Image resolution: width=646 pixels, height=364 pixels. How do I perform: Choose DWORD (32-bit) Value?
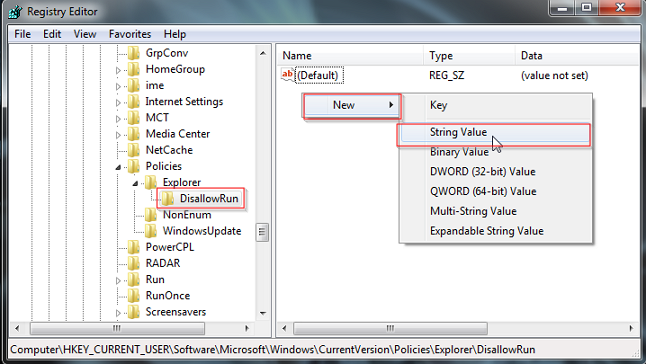[496, 172]
